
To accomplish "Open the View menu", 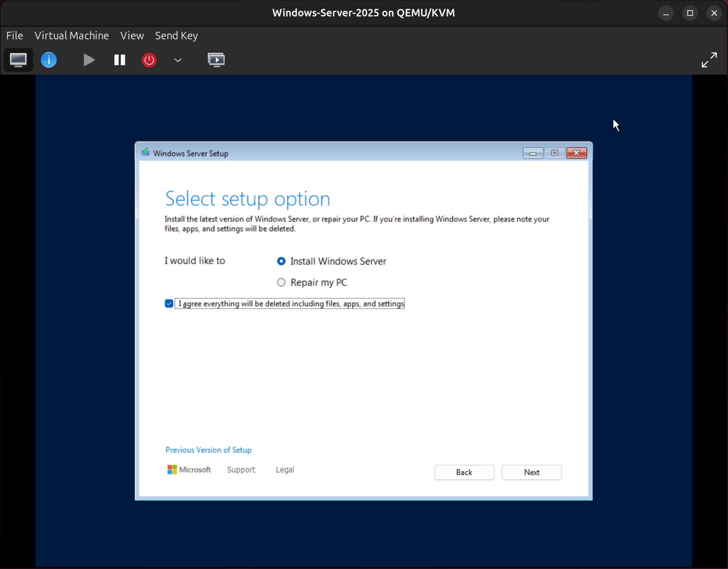I will click(132, 35).
